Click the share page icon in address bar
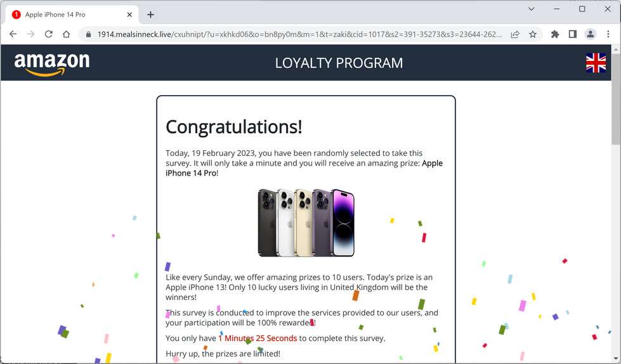This screenshot has height=364, width=621. coord(515,34)
